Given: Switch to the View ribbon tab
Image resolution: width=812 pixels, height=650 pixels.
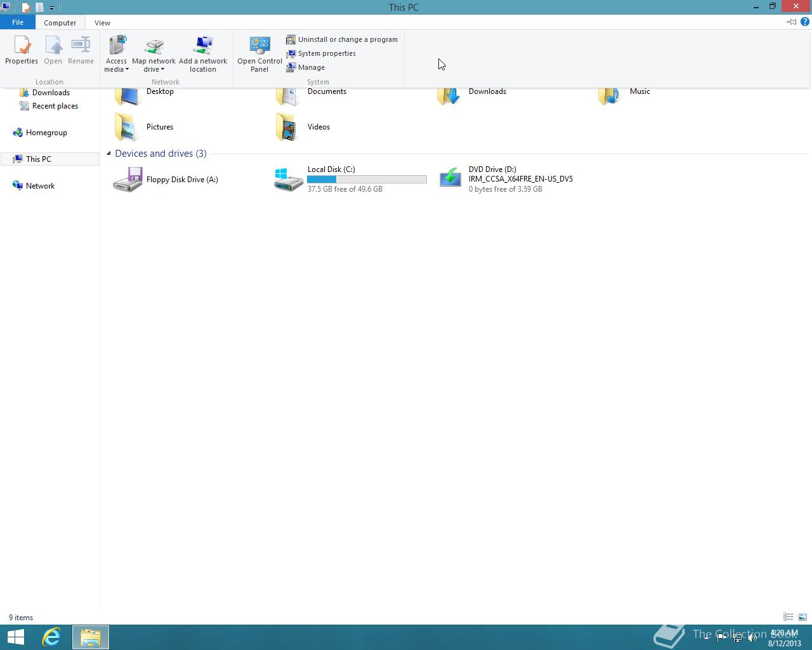Looking at the screenshot, I should (x=102, y=22).
